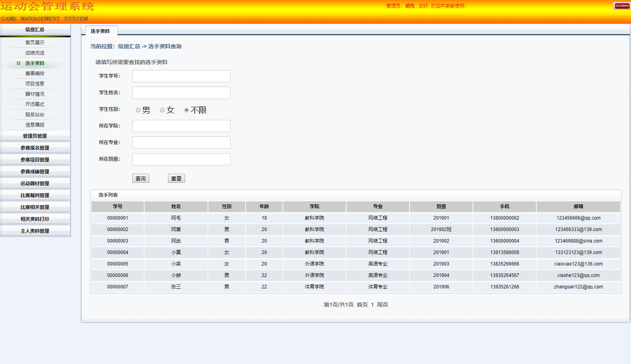Click the red CLOSED button in header
631x364 pixels.
coord(622,6)
